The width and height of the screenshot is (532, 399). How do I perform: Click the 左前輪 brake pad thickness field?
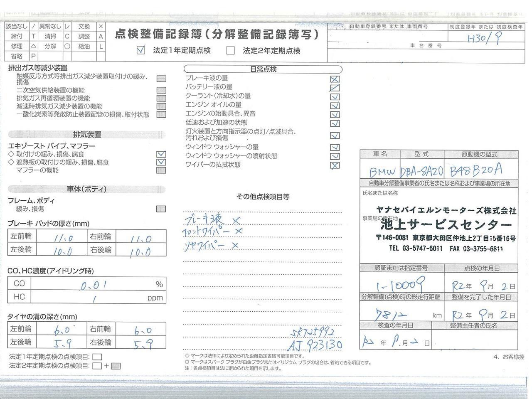tap(60, 237)
